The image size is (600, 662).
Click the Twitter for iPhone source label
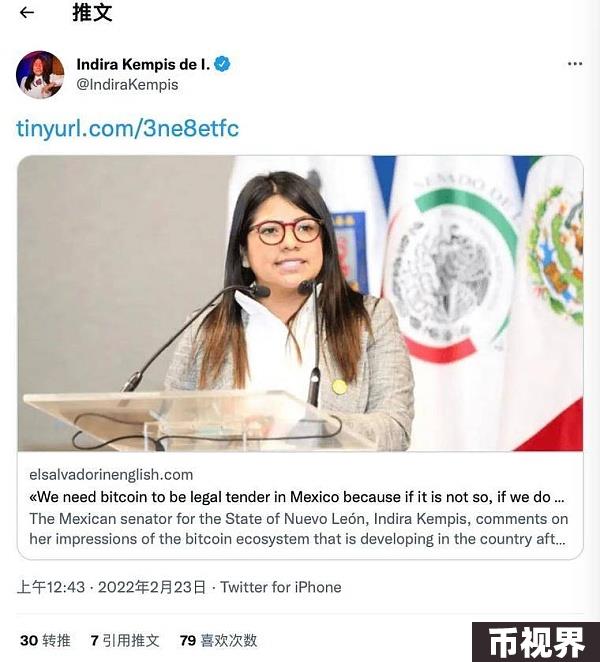[x=281, y=587]
